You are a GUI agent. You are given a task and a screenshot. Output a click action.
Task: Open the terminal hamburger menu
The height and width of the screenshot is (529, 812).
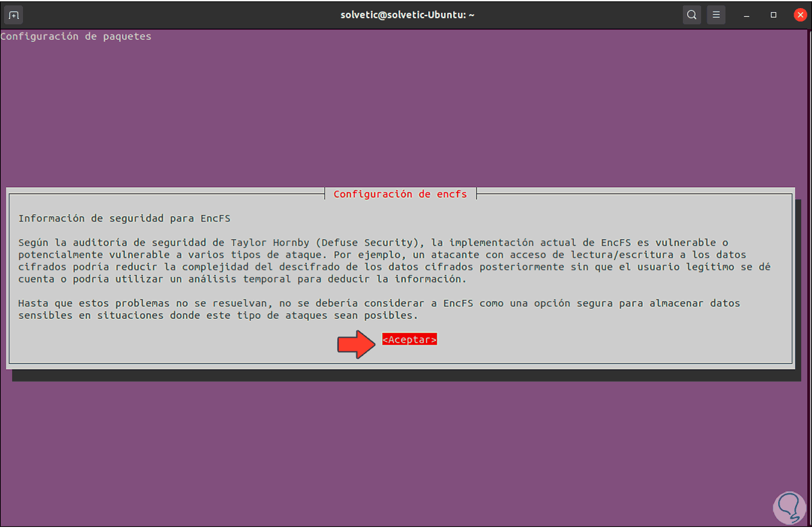717,15
